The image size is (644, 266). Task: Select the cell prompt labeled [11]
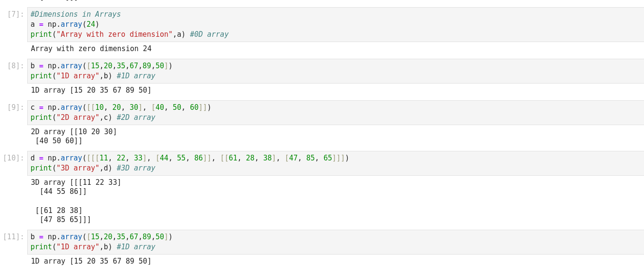tap(13, 237)
